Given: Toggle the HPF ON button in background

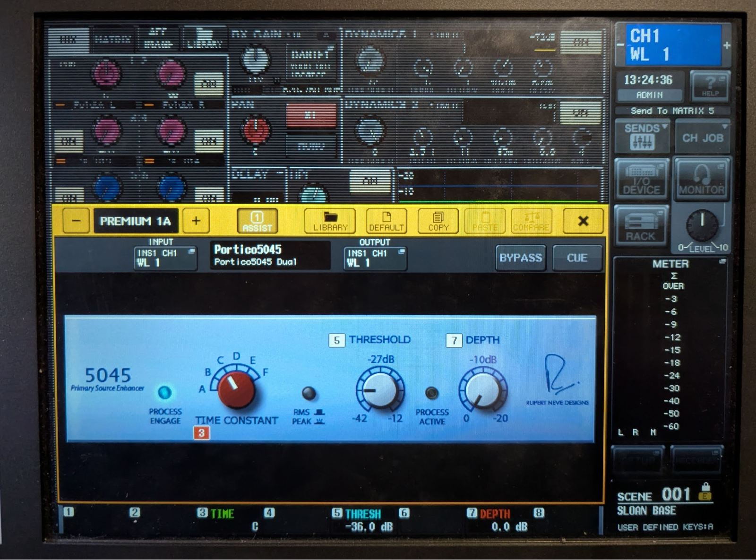Looking at the screenshot, I should (370, 181).
